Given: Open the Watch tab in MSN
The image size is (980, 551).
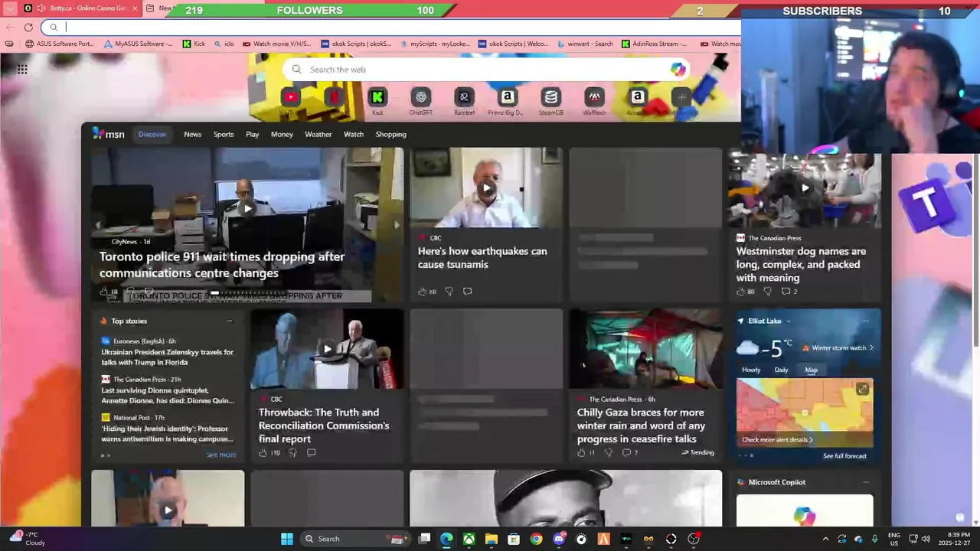Looking at the screenshot, I should [354, 134].
